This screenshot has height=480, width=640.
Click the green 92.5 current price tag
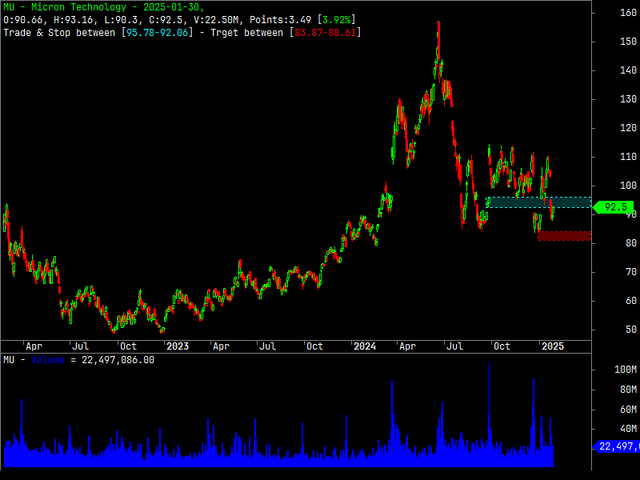613,207
